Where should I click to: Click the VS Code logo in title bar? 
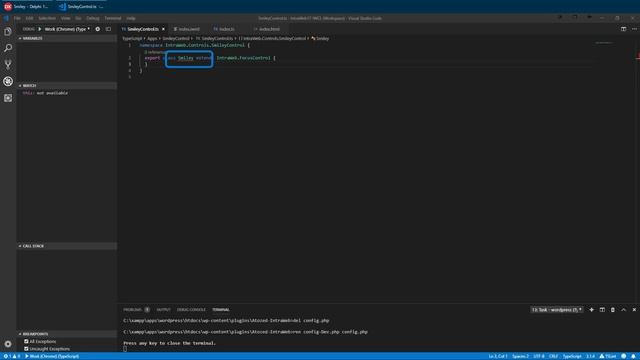pos(6,18)
